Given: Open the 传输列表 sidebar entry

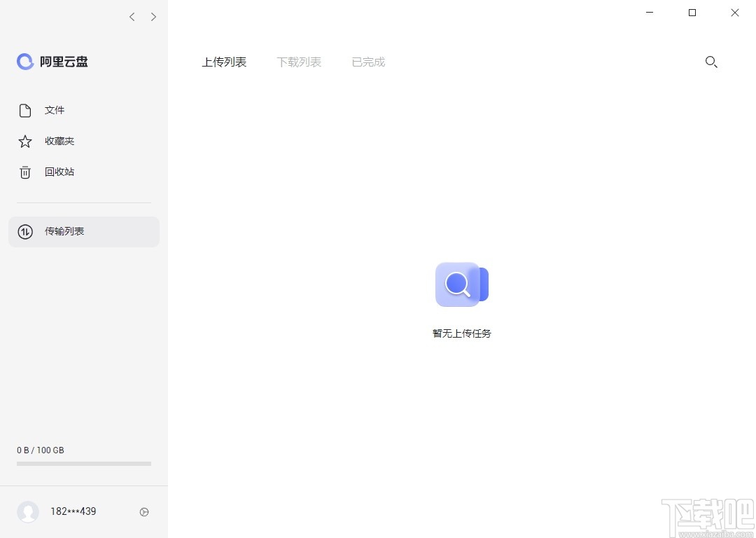Looking at the screenshot, I should point(64,231).
